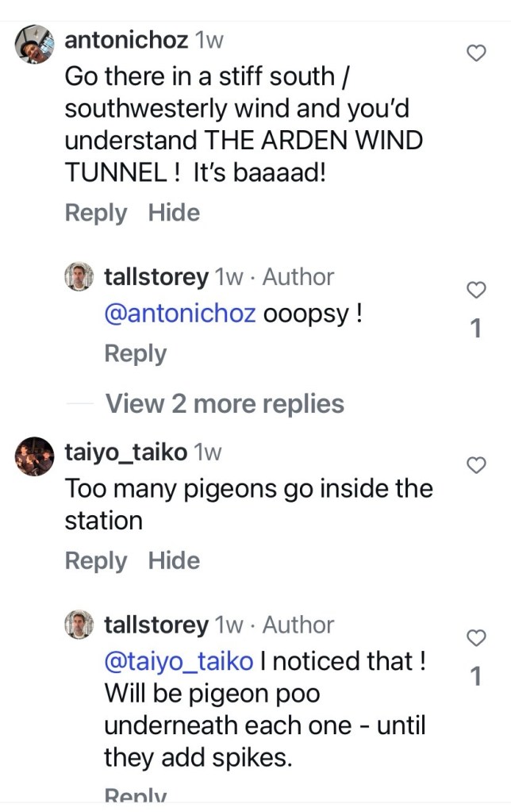Like antonichoz's comment with heart icon

coord(475,53)
